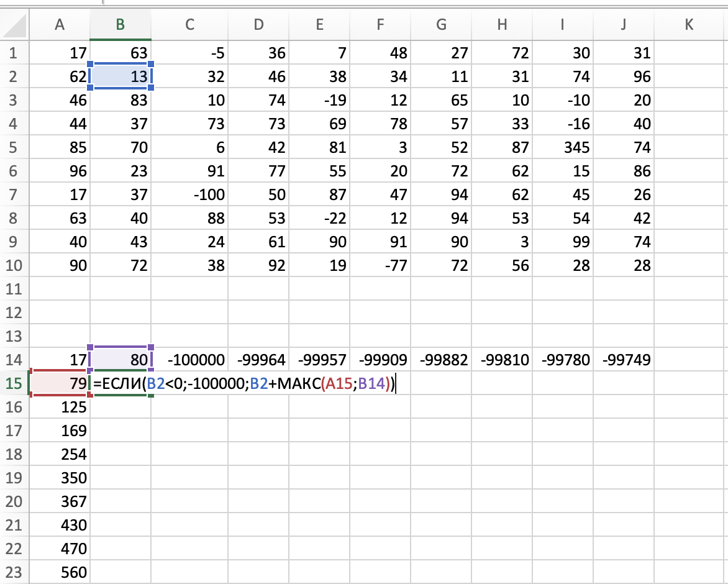Image resolution: width=728 pixels, height=584 pixels.
Task: Click the select-all corner triangle
Action: click(x=15, y=25)
